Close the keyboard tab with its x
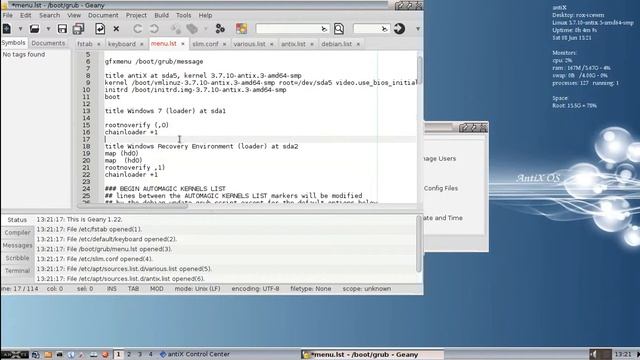The image size is (640, 360). coord(142,44)
